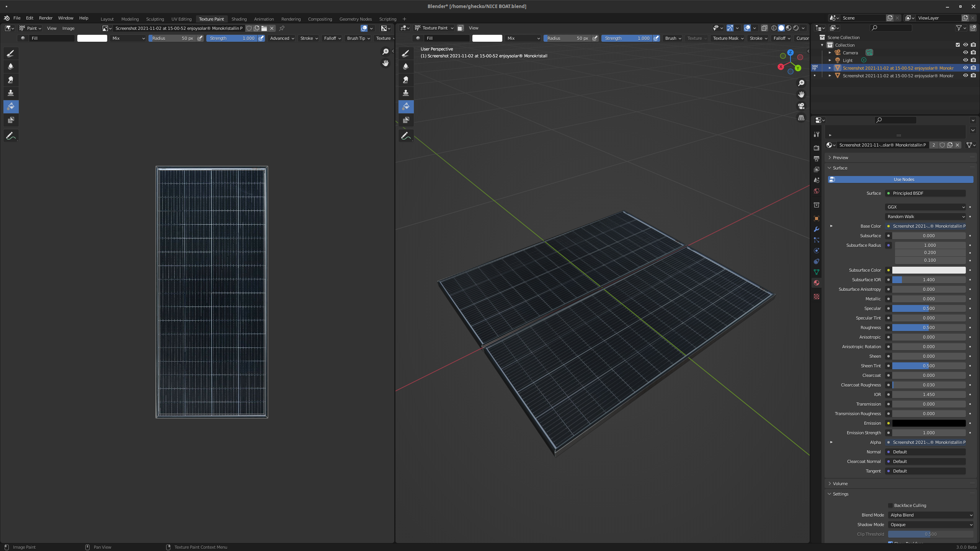Toggle Backface Culling checkbox
This screenshot has height=551, width=980.
tap(890, 505)
